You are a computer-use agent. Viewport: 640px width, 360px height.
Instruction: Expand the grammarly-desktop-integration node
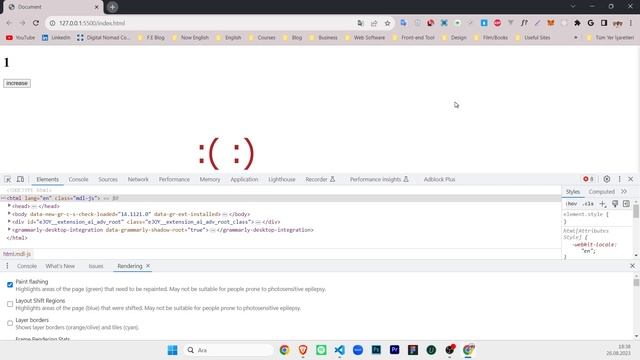[x=9, y=230]
